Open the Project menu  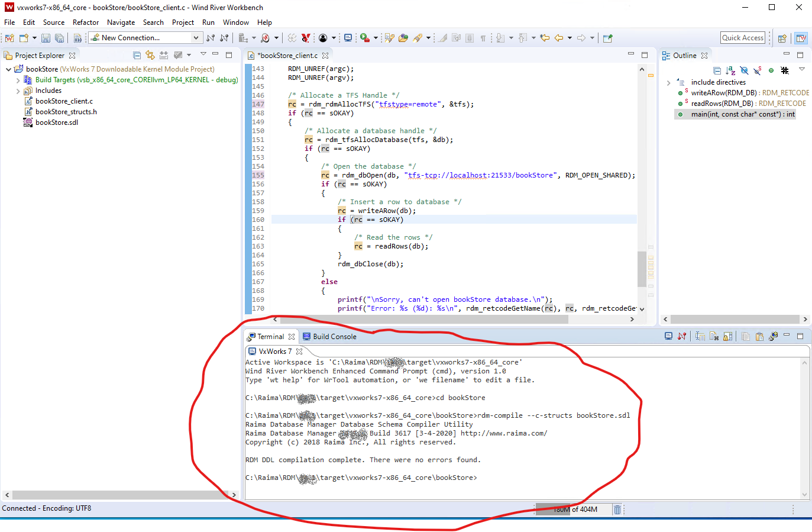183,22
